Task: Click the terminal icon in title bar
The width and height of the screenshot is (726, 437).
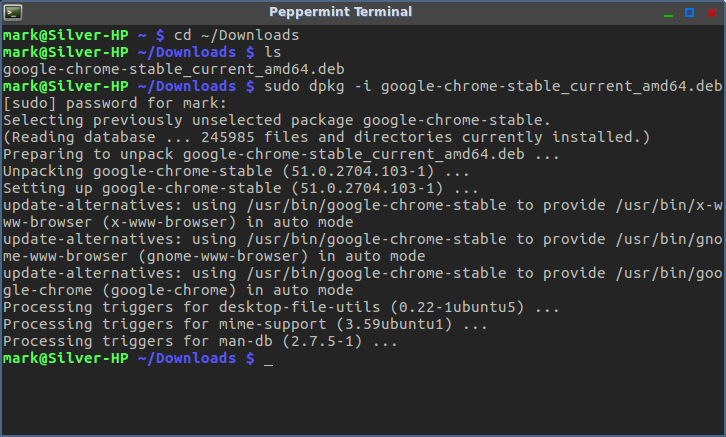Action: (13, 12)
